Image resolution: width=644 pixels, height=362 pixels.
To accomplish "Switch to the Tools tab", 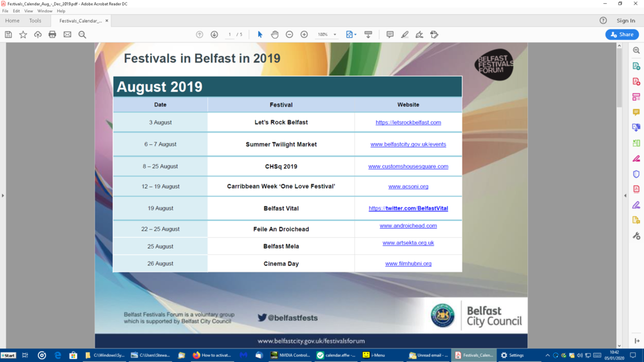I will [x=35, y=21].
